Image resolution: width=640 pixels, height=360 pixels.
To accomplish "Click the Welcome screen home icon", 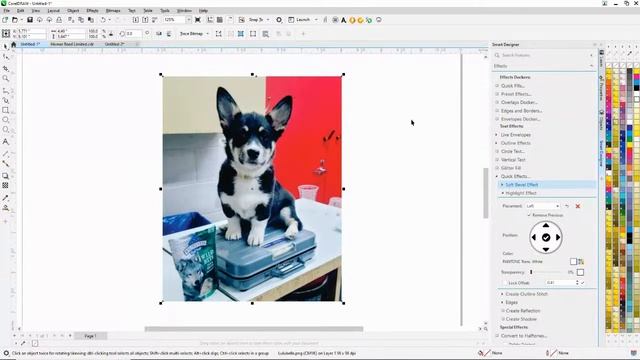I will (x=13, y=44).
